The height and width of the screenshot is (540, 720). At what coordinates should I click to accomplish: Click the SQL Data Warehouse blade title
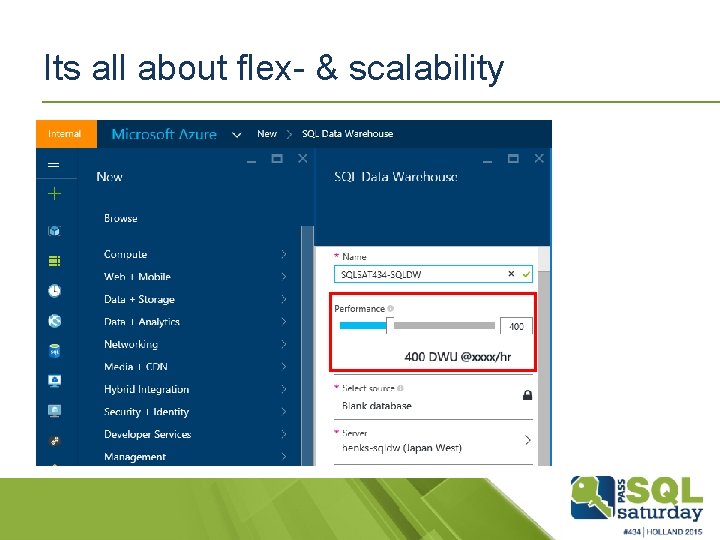click(x=396, y=177)
